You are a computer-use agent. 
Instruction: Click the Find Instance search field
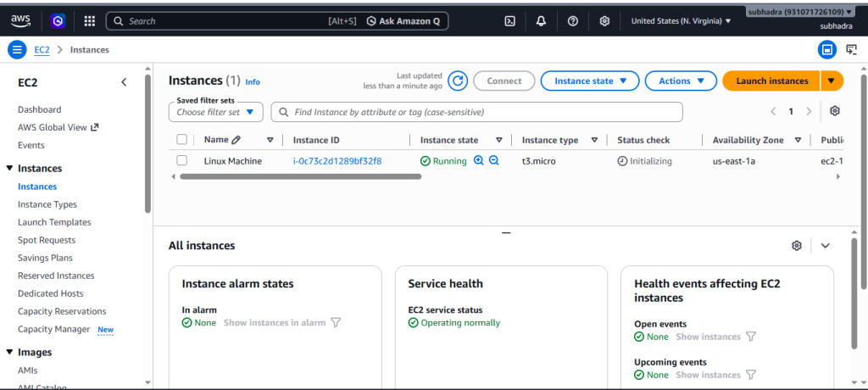tap(476, 112)
